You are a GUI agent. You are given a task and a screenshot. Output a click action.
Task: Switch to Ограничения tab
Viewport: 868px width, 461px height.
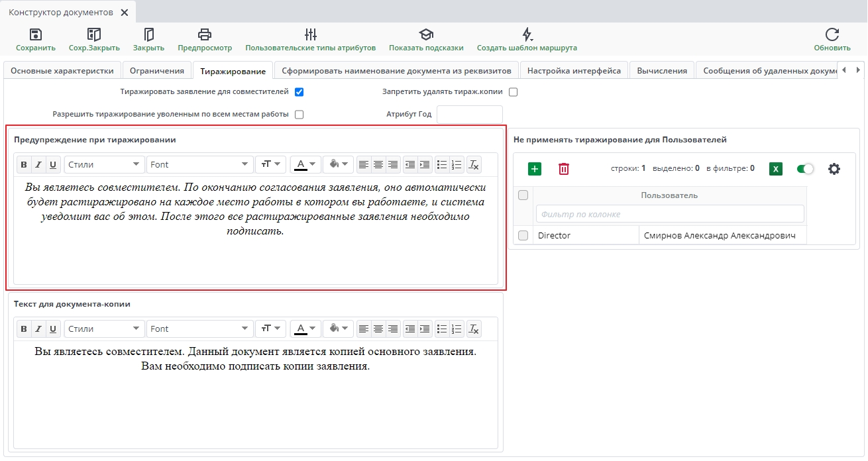tap(156, 71)
